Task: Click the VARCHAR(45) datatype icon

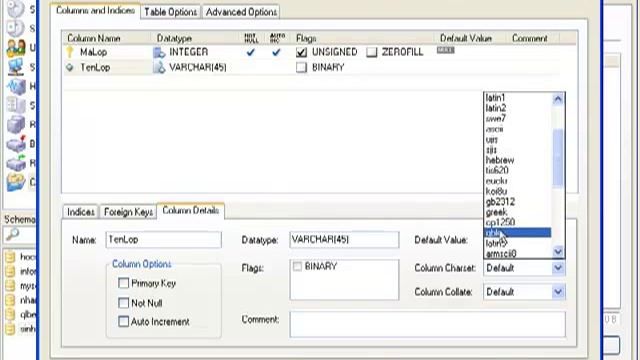Action: pos(159,67)
